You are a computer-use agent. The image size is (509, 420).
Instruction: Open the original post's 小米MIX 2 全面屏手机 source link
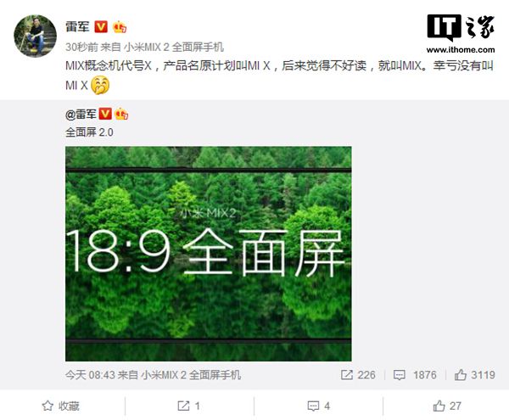(x=191, y=375)
